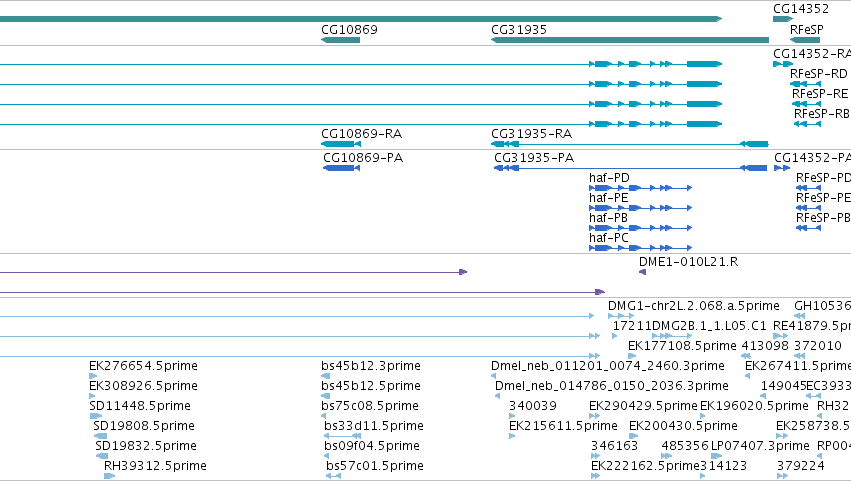Select the RH39312.5prime EST label

(155, 466)
